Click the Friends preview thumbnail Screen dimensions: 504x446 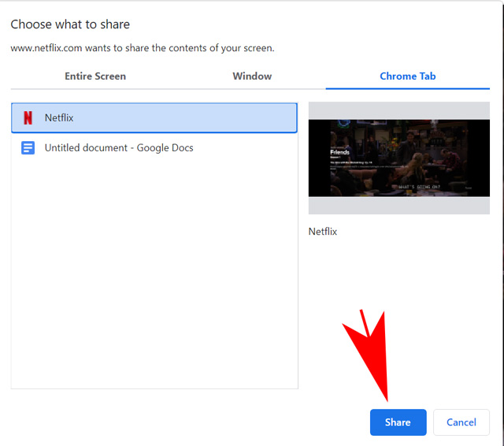click(399, 158)
